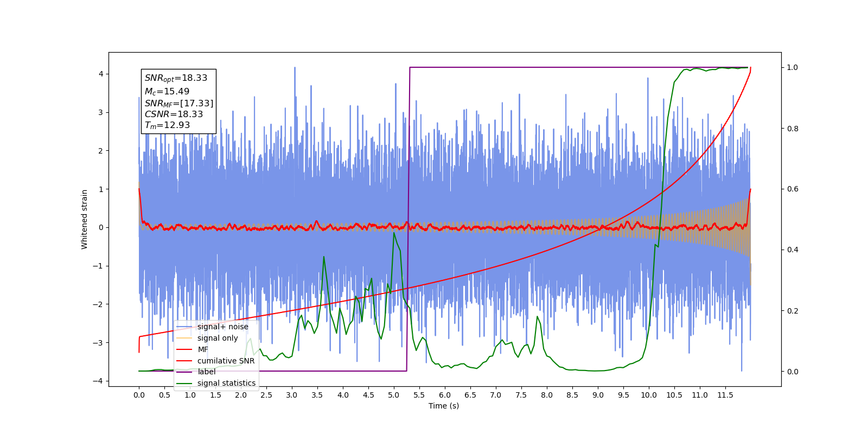Click the x-axis tick label 1.5
Image resolution: width=868 pixels, height=434 pixels.
tap(215, 395)
